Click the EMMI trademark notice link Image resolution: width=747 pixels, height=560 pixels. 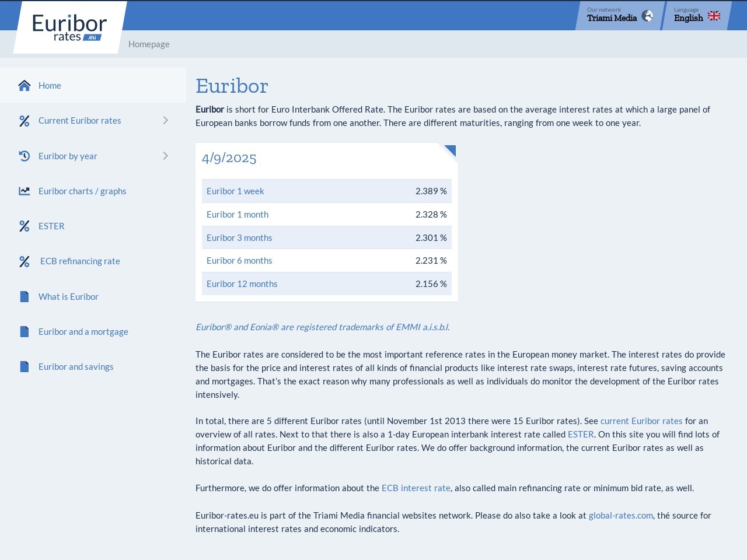pos(323,327)
